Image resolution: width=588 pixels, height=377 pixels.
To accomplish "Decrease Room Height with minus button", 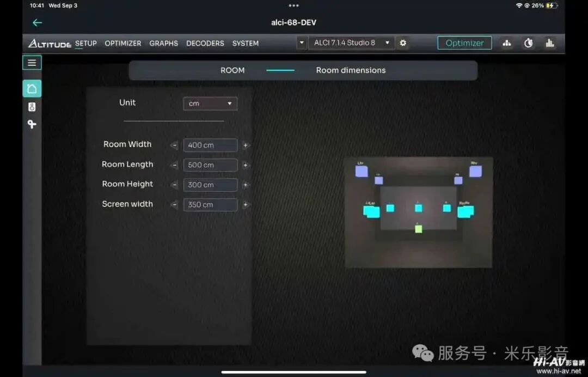I will [174, 185].
